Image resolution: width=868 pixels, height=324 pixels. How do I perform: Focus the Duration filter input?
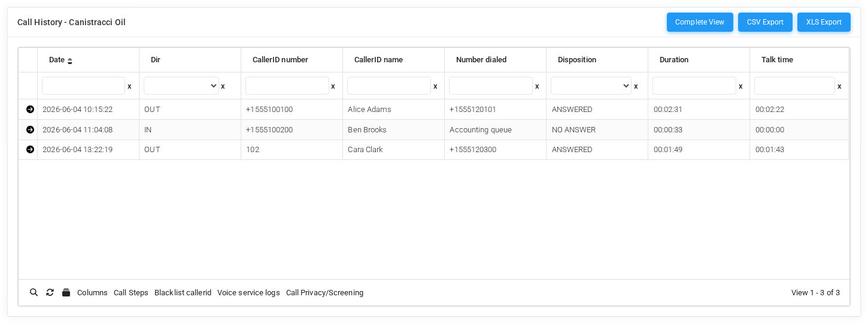(694, 86)
